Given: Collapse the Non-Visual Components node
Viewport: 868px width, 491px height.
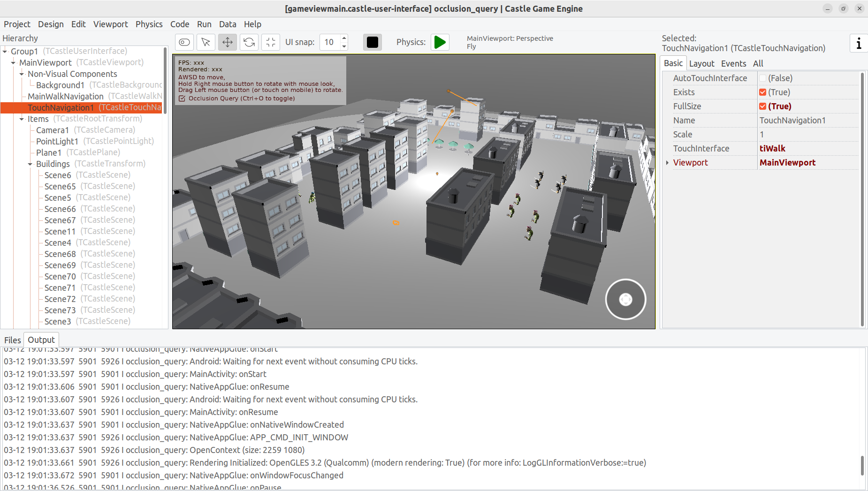Looking at the screenshot, I should (x=22, y=74).
